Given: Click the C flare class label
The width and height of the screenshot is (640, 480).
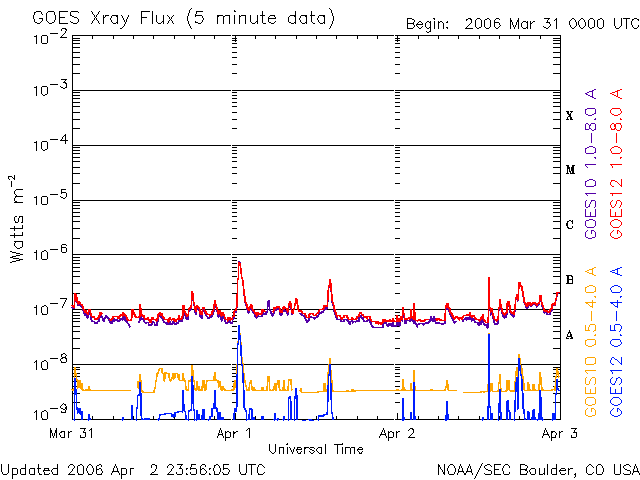Looking at the screenshot, I should pos(570,225).
